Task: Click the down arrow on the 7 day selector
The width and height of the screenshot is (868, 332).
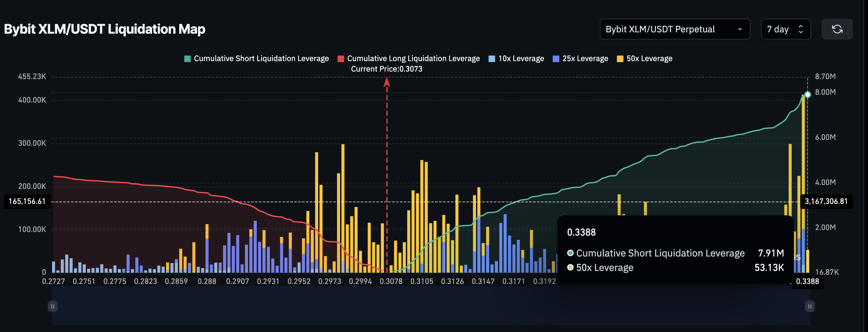Action: (801, 32)
